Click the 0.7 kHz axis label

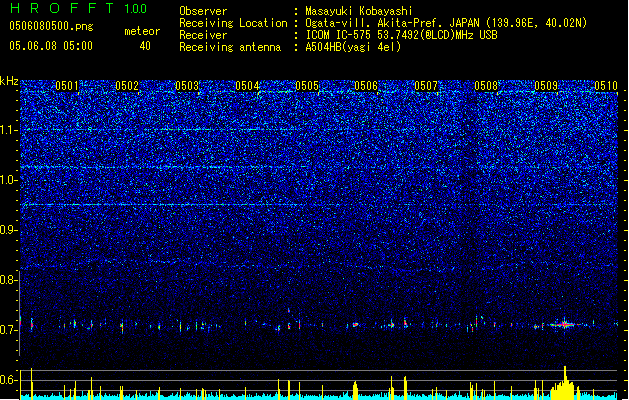tap(8, 330)
